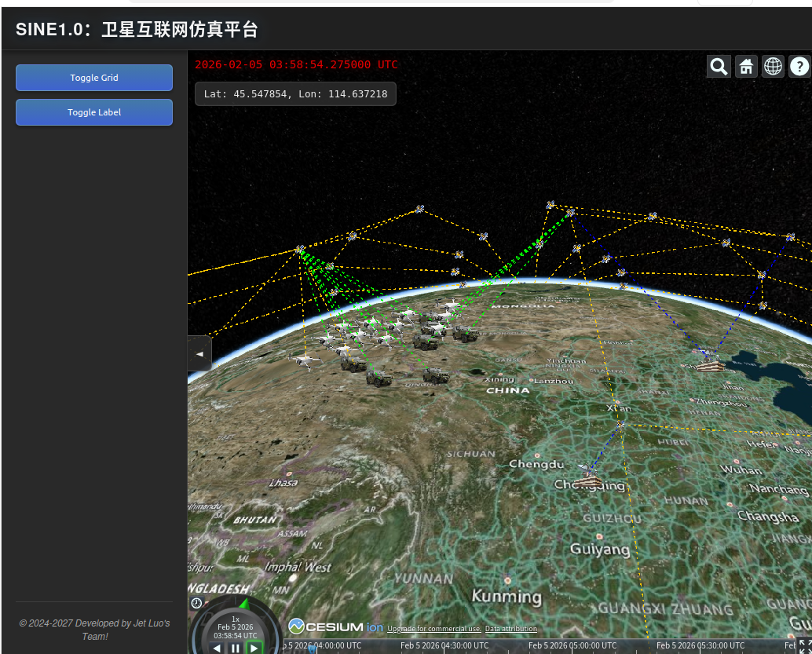
Task: Open the Data attribution link
Action: (511, 629)
